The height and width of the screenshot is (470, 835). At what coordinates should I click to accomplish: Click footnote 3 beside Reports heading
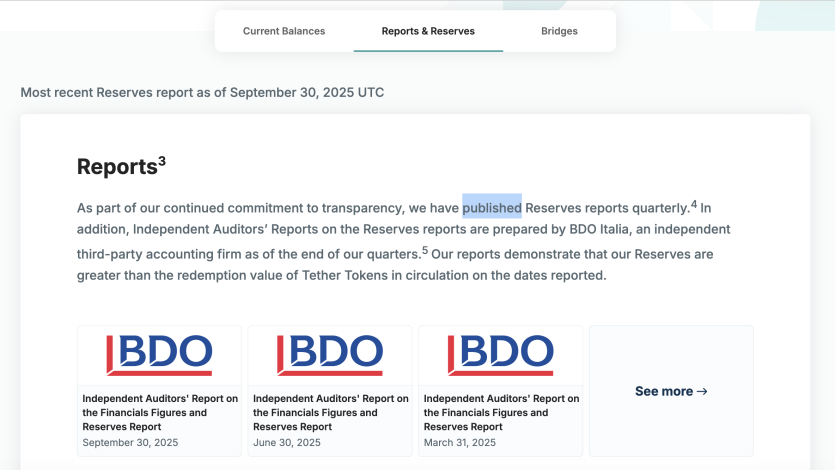[162, 161]
